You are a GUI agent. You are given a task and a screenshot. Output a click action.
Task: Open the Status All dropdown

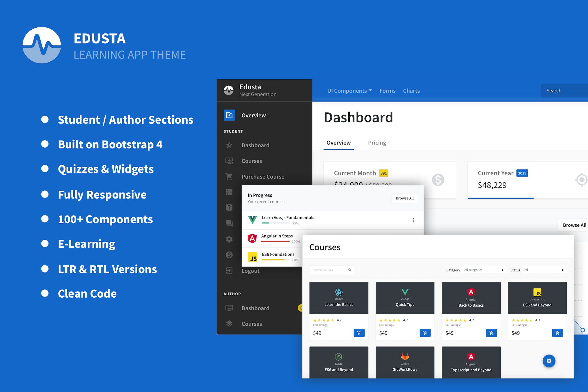tap(544, 270)
